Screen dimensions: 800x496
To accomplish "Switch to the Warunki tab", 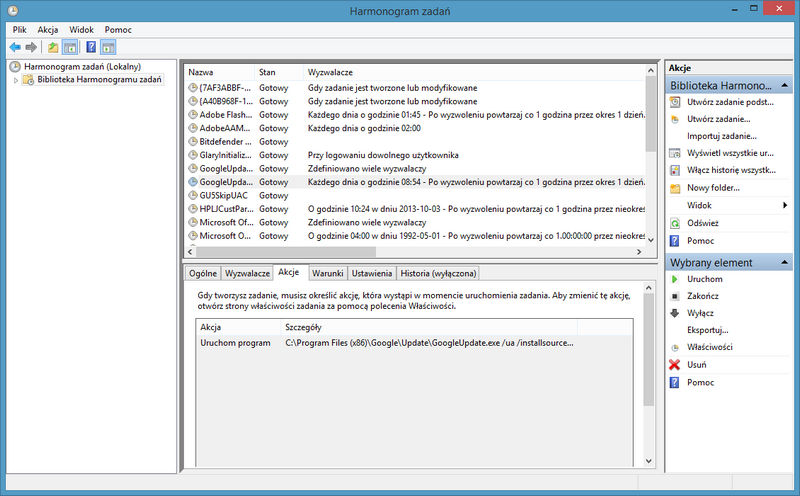I will coord(328,274).
